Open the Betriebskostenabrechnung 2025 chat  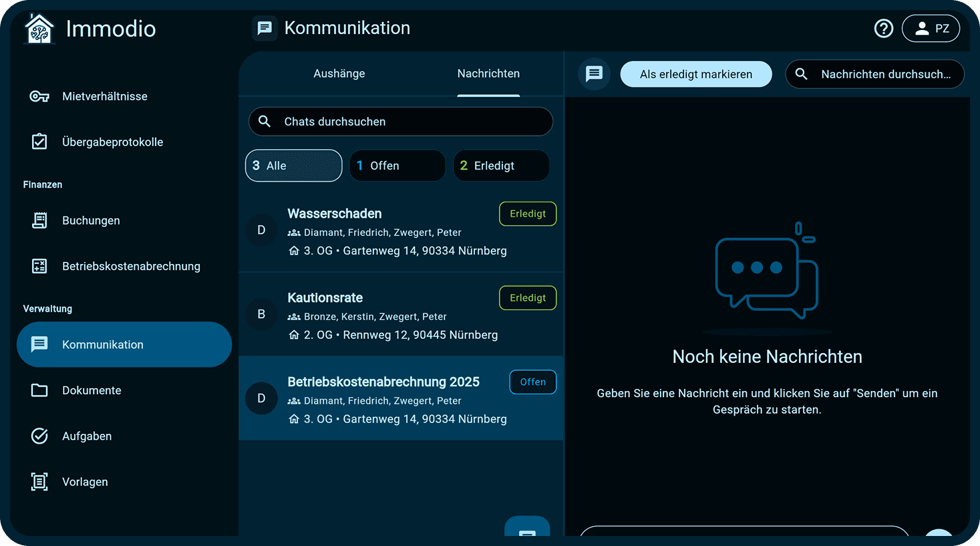click(401, 398)
